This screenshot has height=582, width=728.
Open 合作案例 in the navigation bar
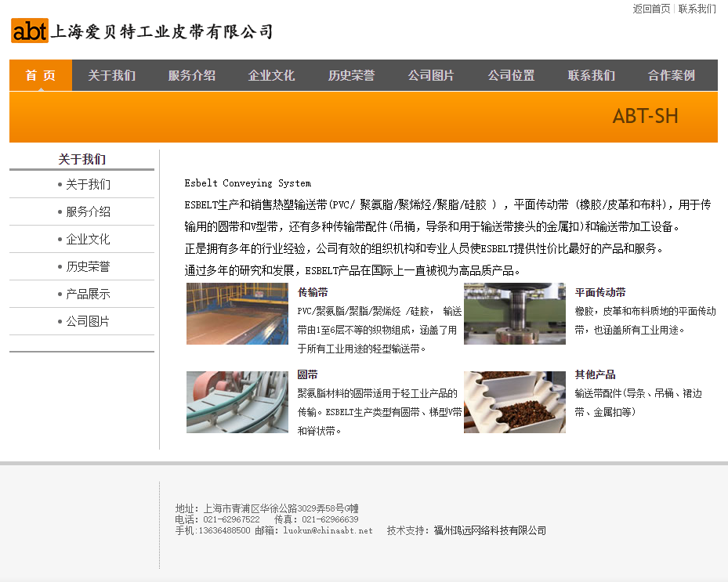672,75
